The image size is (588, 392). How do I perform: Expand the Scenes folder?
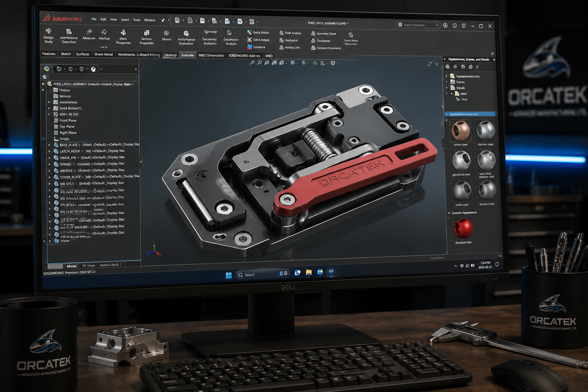tap(446, 82)
